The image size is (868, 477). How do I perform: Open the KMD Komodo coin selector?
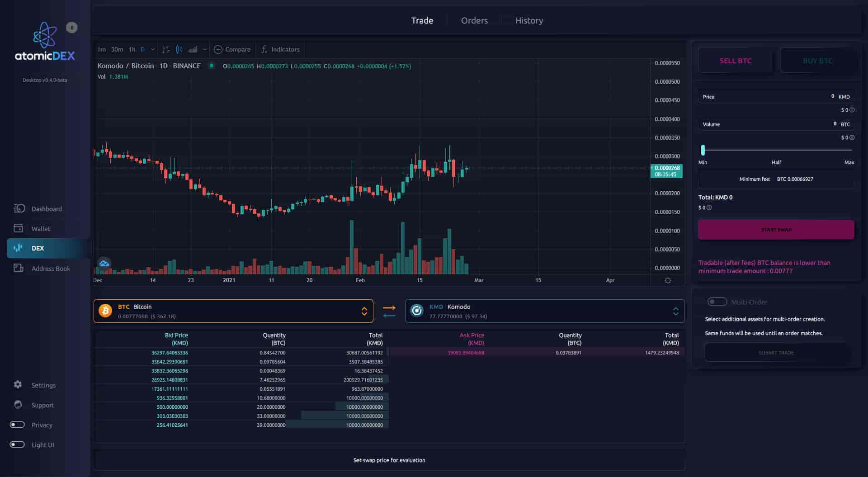[545, 311]
